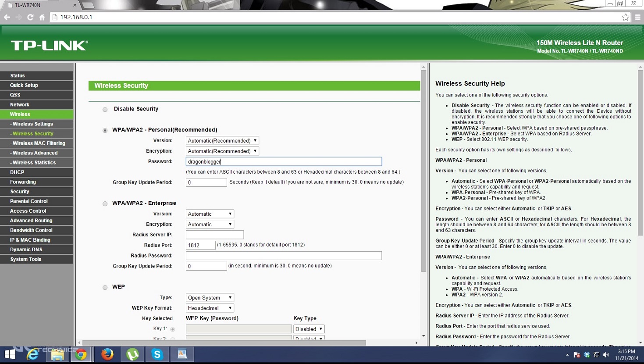Click the browser home icon

[42, 17]
